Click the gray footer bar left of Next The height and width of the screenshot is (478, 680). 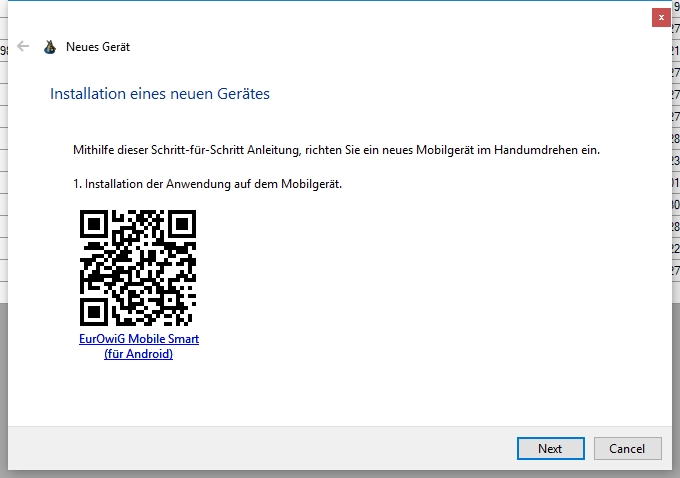[x=250, y=448]
